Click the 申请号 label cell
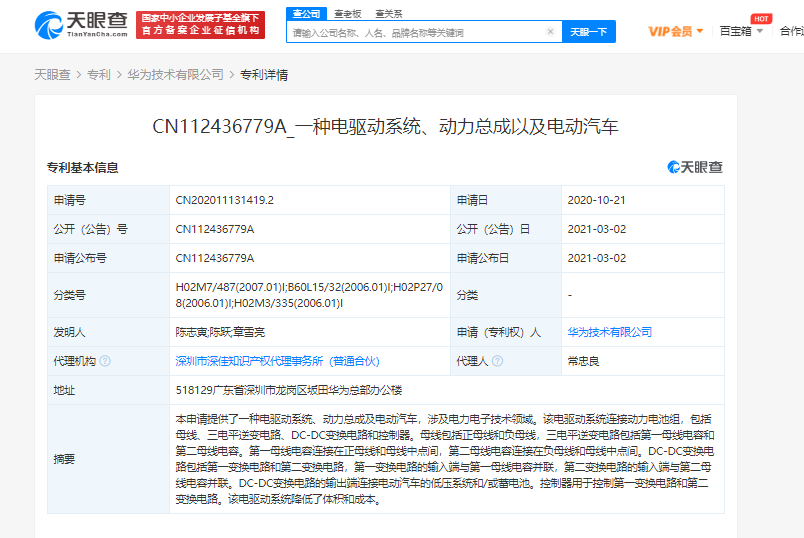Image resolution: width=804 pixels, height=538 pixels. pos(108,200)
